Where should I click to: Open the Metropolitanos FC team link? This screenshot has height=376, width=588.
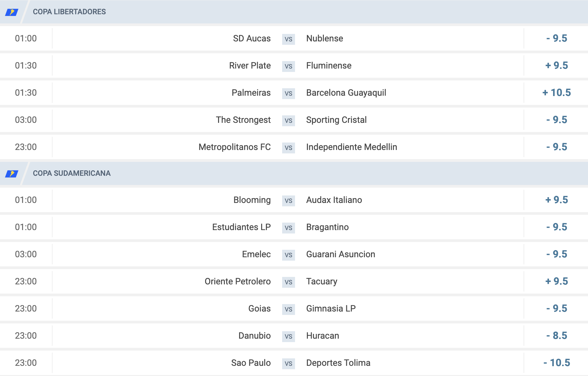(235, 147)
